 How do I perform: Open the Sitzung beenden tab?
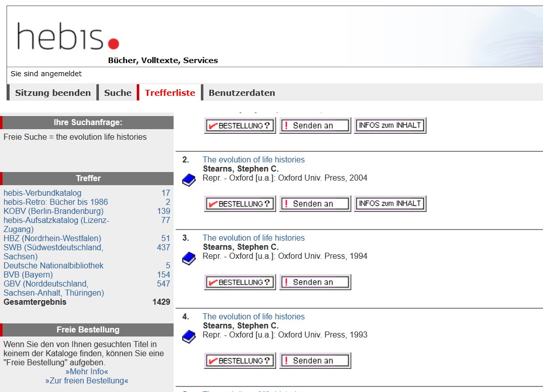click(52, 93)
